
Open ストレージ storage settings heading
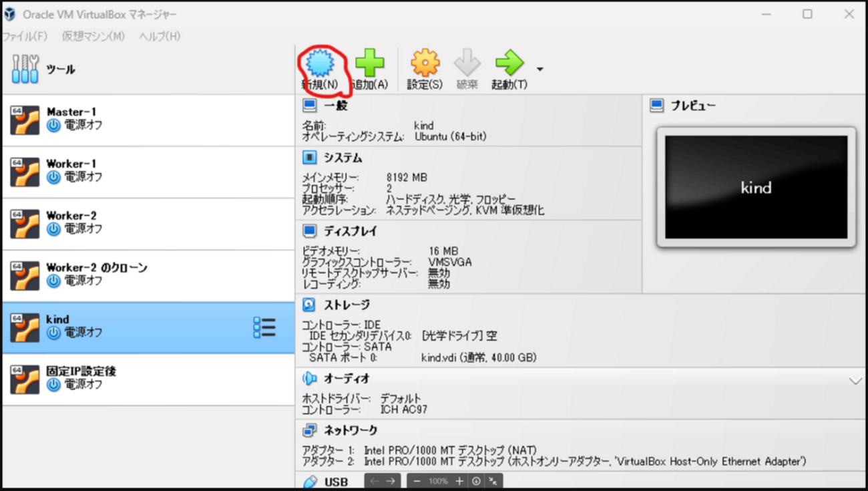[347, 305]
